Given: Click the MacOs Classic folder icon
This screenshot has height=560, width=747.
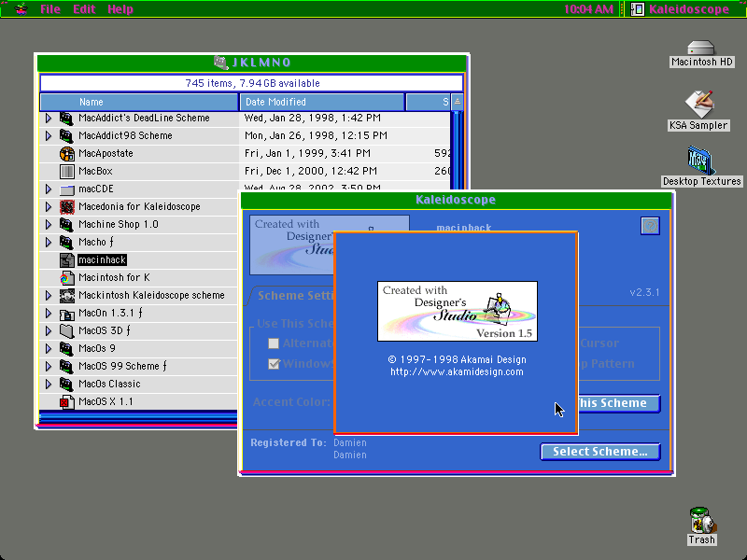Looking at the screenshot, I should pyautogui.click(x=66, y=384).
